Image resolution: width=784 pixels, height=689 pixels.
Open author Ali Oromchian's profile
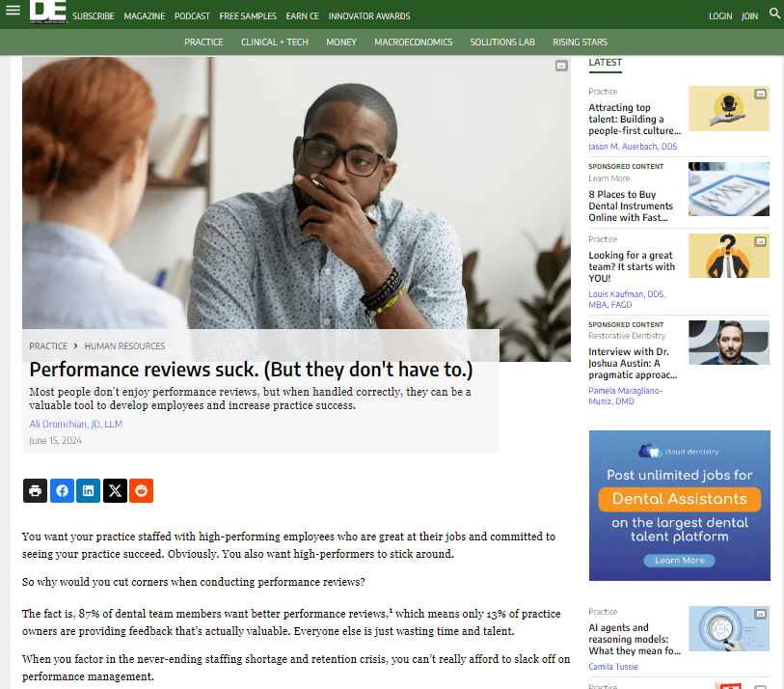[76, 424]
